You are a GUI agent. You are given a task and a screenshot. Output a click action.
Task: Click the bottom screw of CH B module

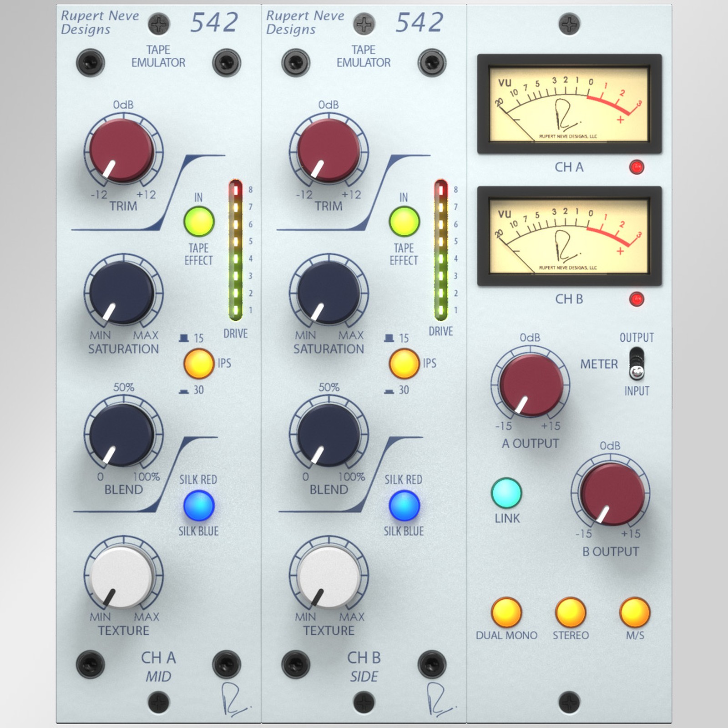coord(364,703)
